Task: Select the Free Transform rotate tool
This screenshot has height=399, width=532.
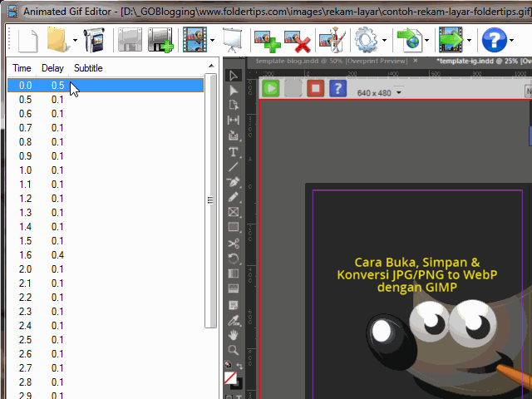Action: 234,259
